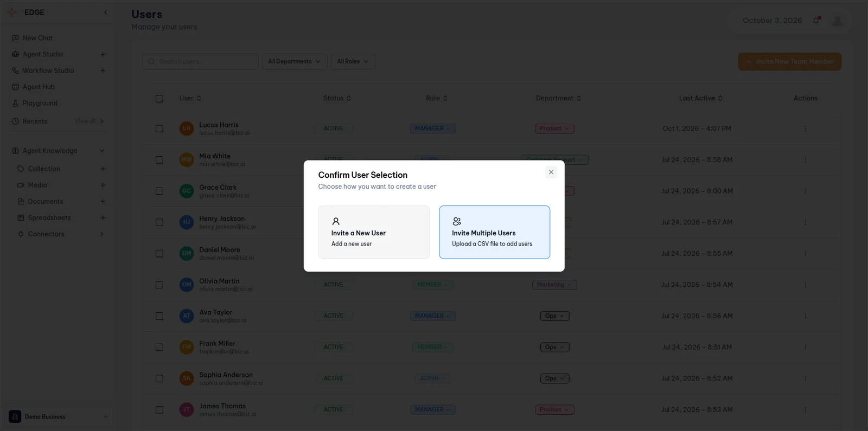This screenshot has height=431, width=868.
Task: Open the user profile avatar icon
Action: (x=838, y=21)
